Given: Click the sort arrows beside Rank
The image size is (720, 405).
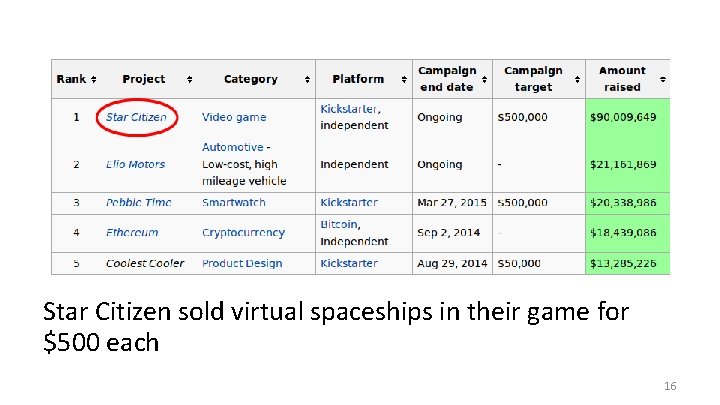Looking at the screenshot, I should point(93,79).
